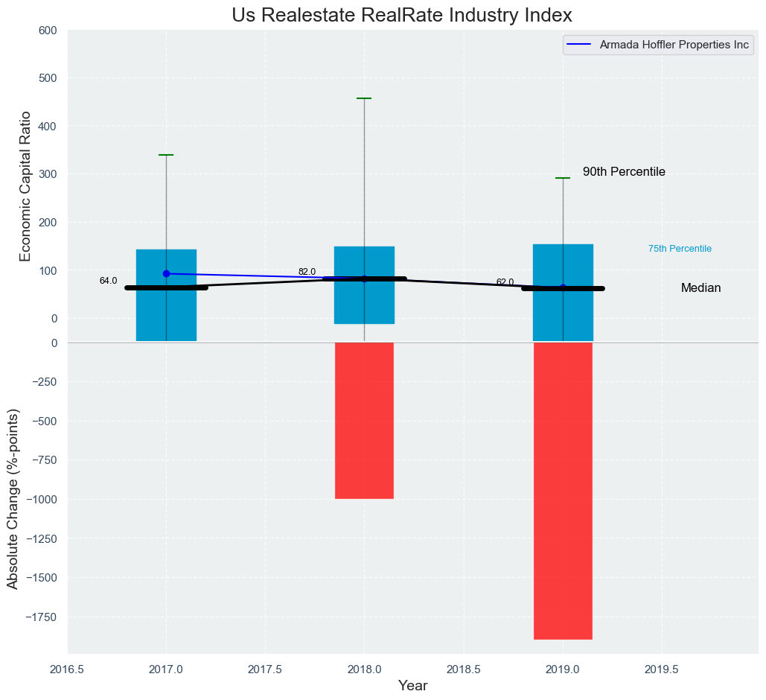The image size is (766, 700).
Task: Select the 82.0 median value label
Action: tap(307, 272)
